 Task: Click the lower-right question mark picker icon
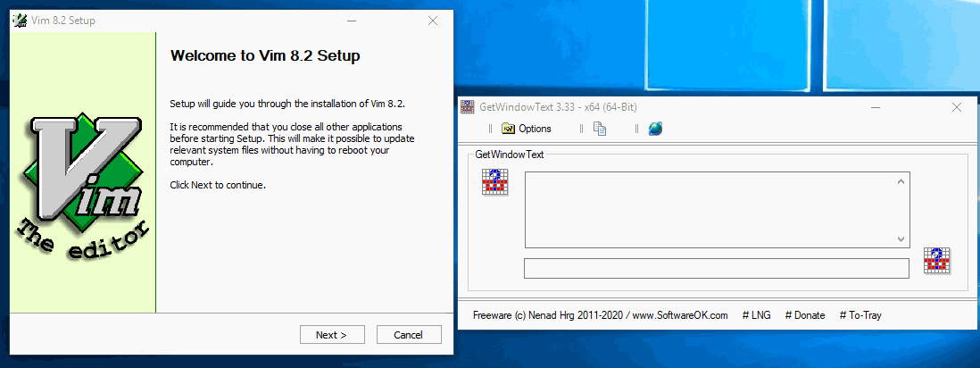(x=936, y=260)
